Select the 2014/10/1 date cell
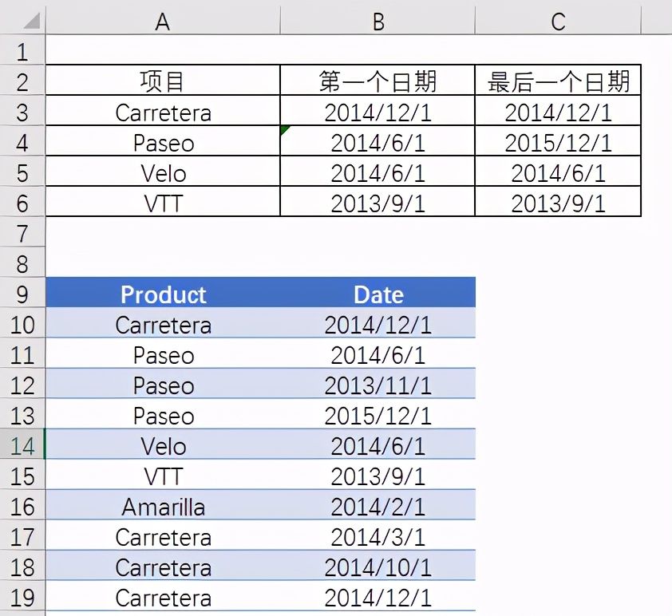This screenshot has height=616, width=672. [378, 567]
